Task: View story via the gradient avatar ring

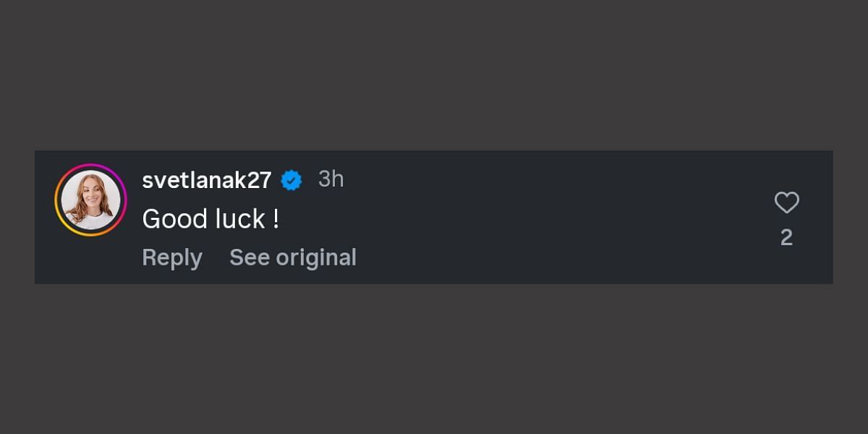Action: point(90,200)
